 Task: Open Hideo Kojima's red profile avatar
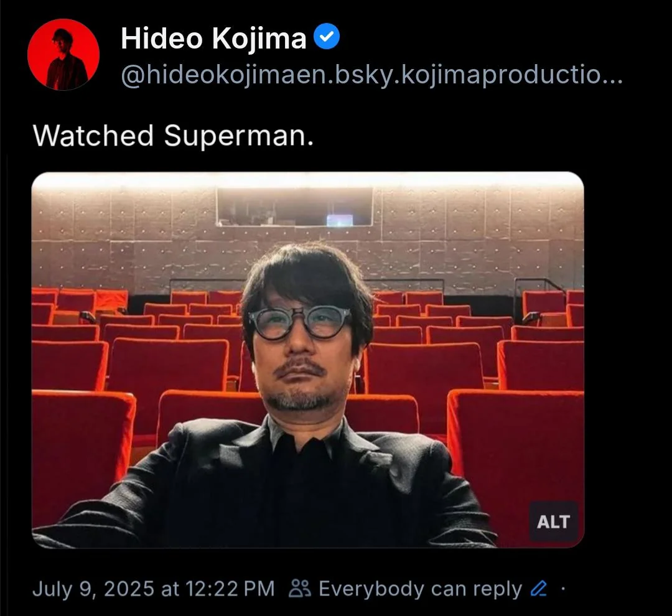[x=63, y=54]
